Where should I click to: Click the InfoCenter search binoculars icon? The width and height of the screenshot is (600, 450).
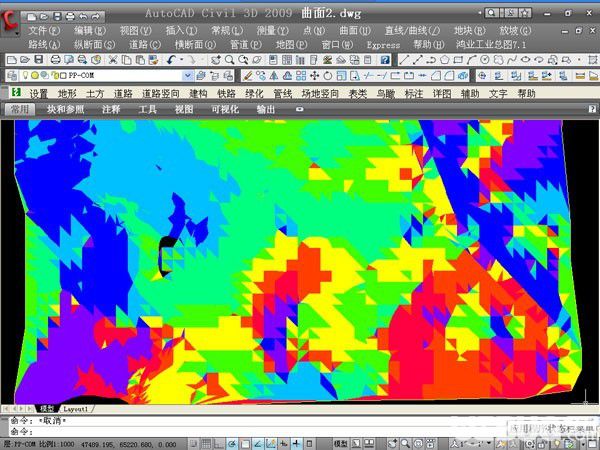point(491,13)
